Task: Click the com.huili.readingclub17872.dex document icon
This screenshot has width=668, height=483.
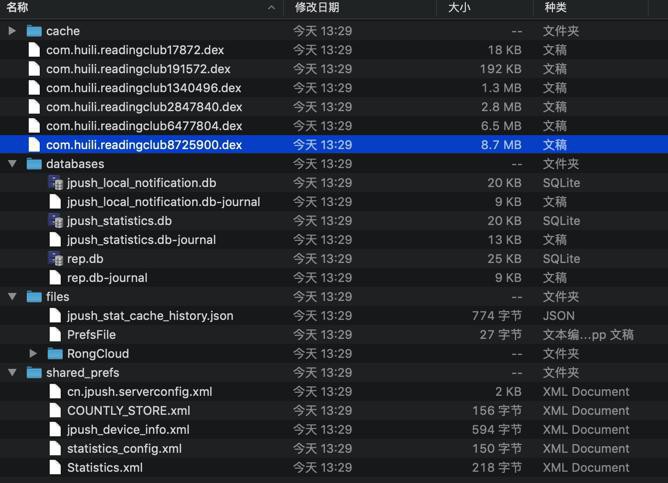Action: click(34, 50)
